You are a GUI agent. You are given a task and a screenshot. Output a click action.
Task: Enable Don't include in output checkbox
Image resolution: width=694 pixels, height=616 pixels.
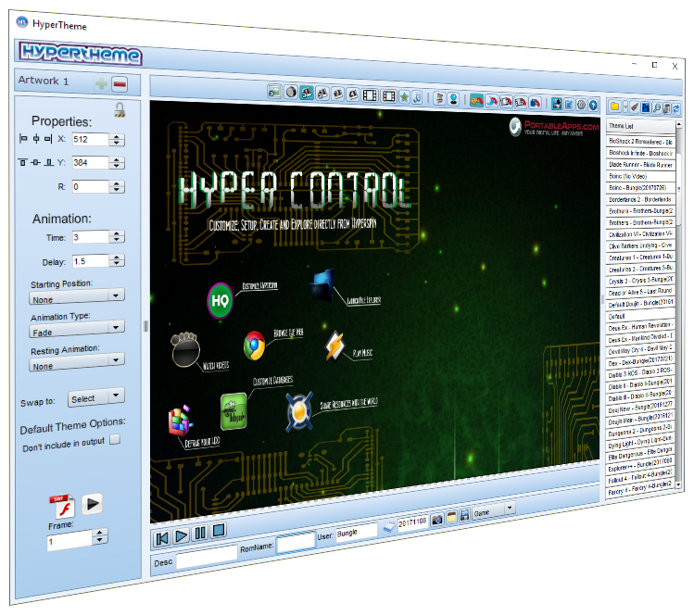pos(115,439)
